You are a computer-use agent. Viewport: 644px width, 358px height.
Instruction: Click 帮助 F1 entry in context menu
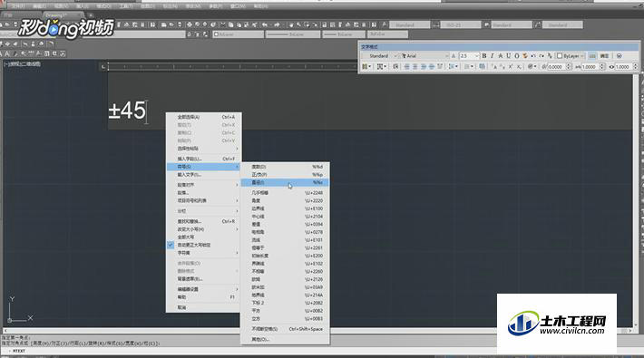[204, 297]
